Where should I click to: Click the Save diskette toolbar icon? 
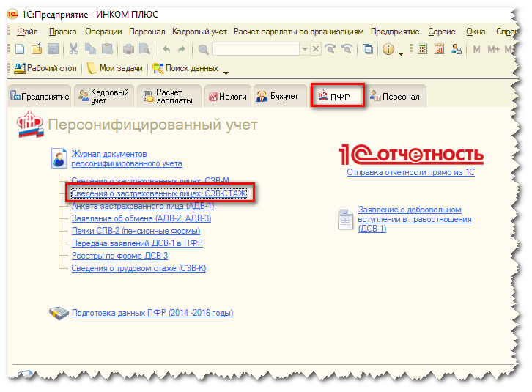53,49
